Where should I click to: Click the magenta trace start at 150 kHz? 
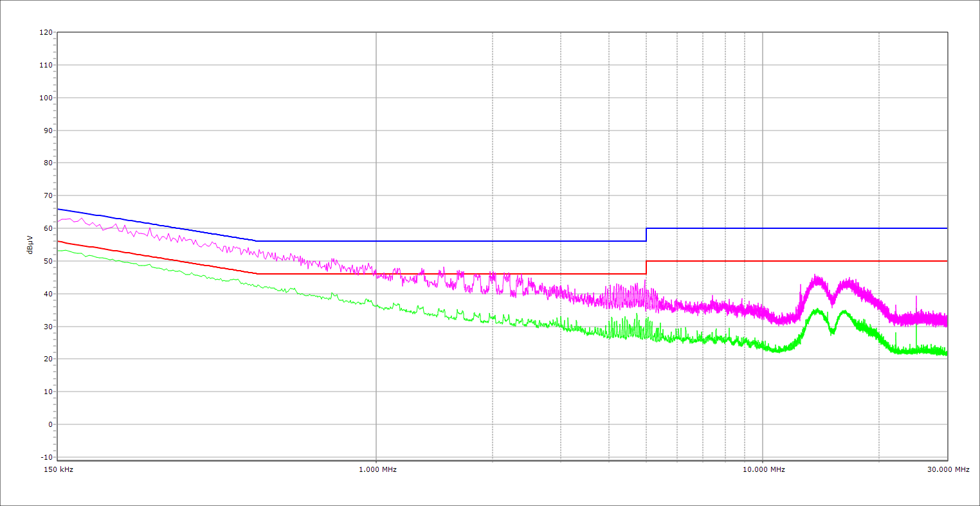point(59,221)
